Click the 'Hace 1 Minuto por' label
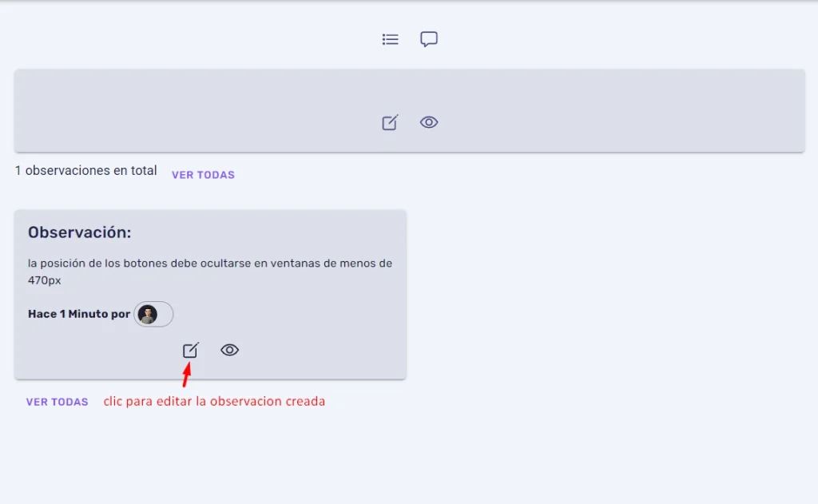Viewport: 818px width, 504px height. pos(79,314)
